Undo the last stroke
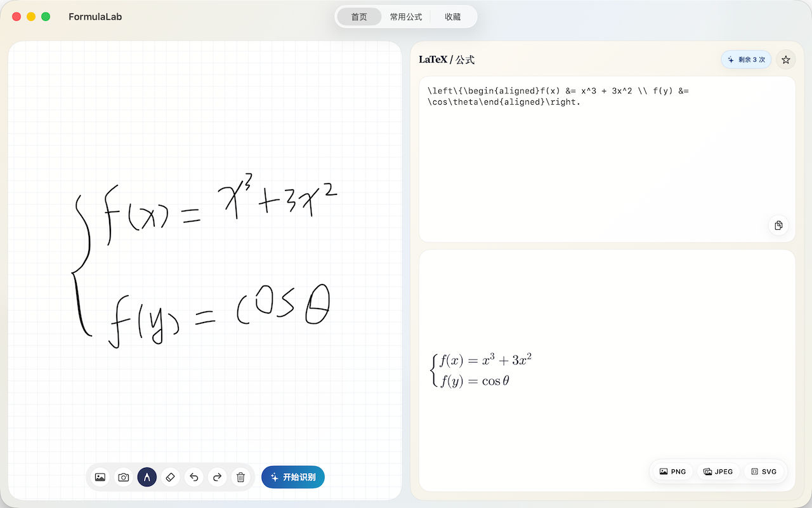This screenshot has width=812, height=508. coord(193,477)
